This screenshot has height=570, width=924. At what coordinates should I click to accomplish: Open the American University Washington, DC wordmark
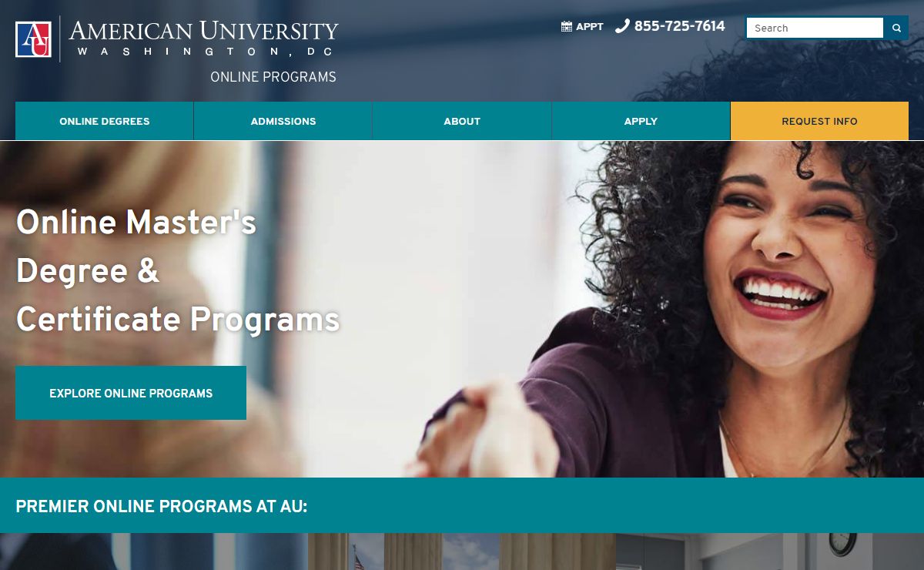coord(203,39)
